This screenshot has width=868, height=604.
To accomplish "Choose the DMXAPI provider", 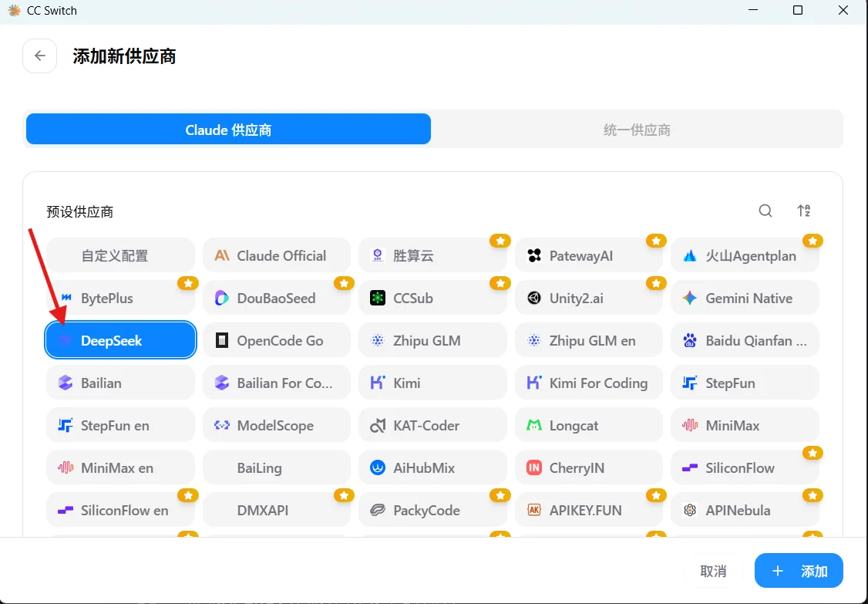I will coord(277,511).
